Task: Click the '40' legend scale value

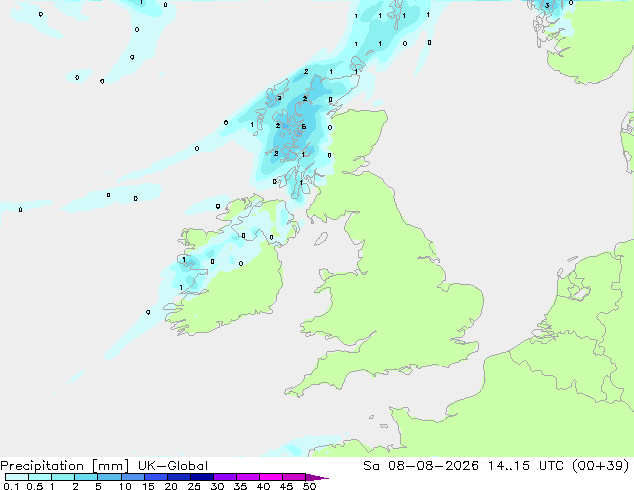Action: tap(263, 486)
